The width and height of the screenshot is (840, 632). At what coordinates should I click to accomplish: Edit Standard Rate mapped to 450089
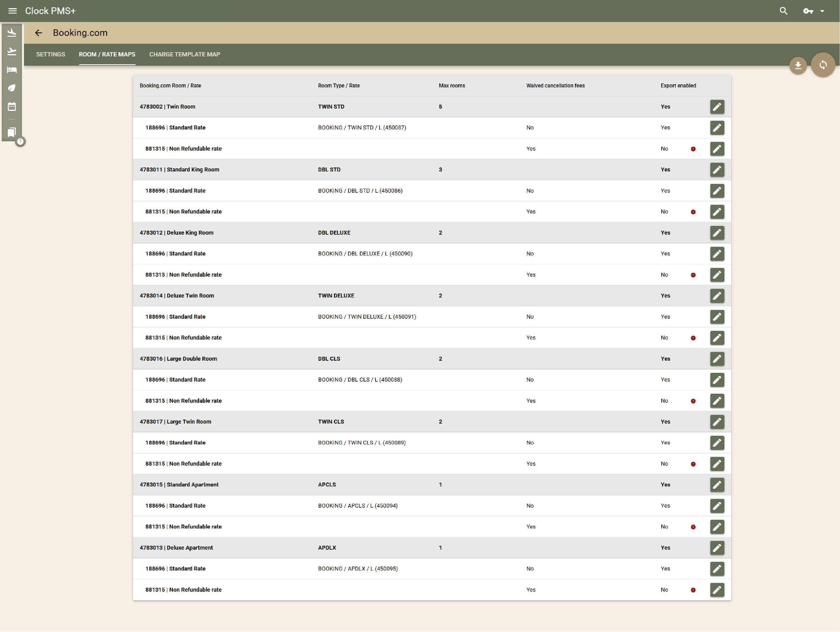717,443
